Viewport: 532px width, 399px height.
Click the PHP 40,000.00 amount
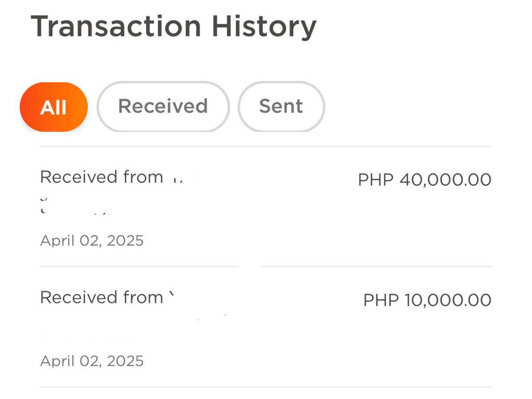click(x=424, y=180)
